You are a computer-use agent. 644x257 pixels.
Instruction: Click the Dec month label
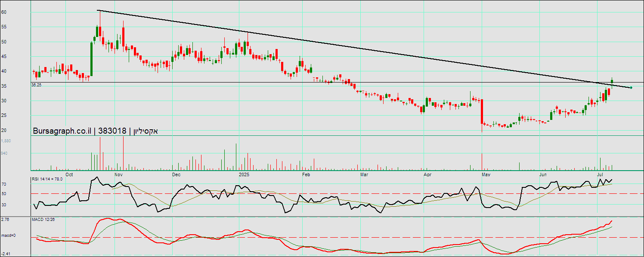click(x=176, y=174)
